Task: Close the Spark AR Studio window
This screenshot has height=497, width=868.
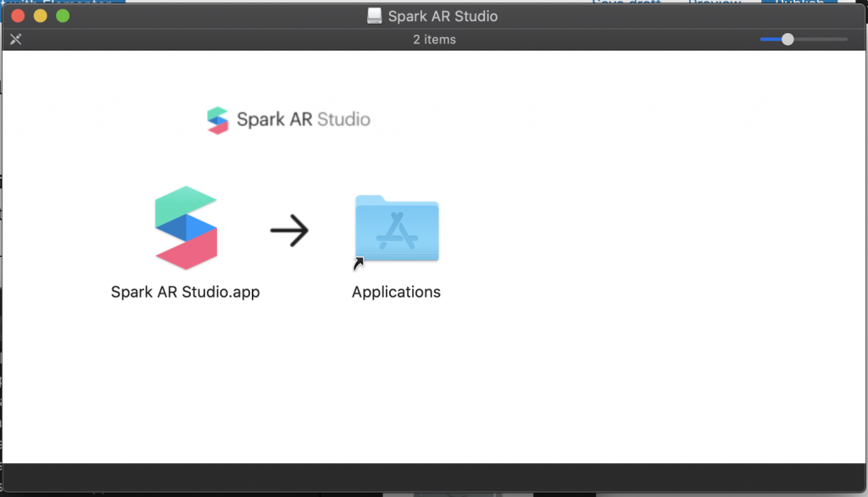Action: (18, 16)
